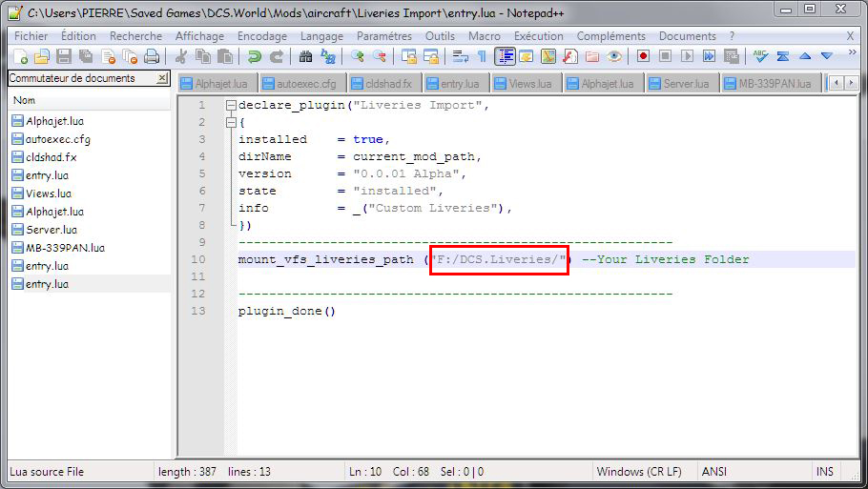Viewport: 868px width, 489px height.
Task: Open the Function List panel icon
Action: (x=570, y=56)
